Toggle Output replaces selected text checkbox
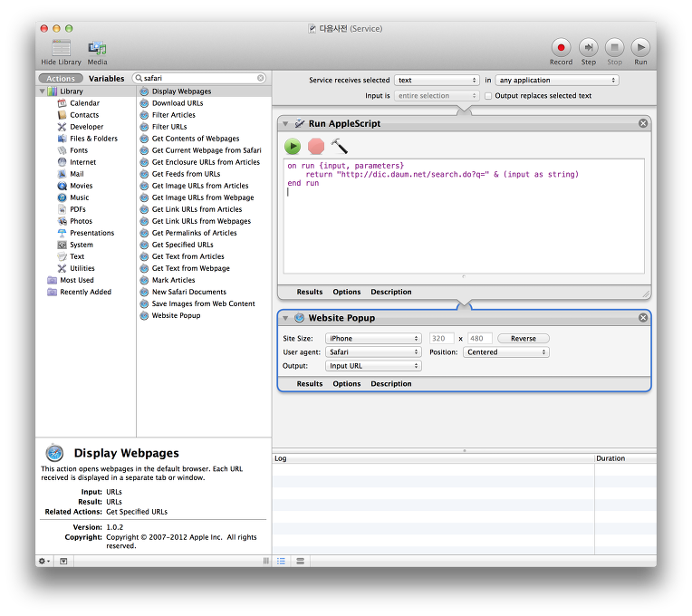Screen dimensions: 692x616 click(488, 96)
